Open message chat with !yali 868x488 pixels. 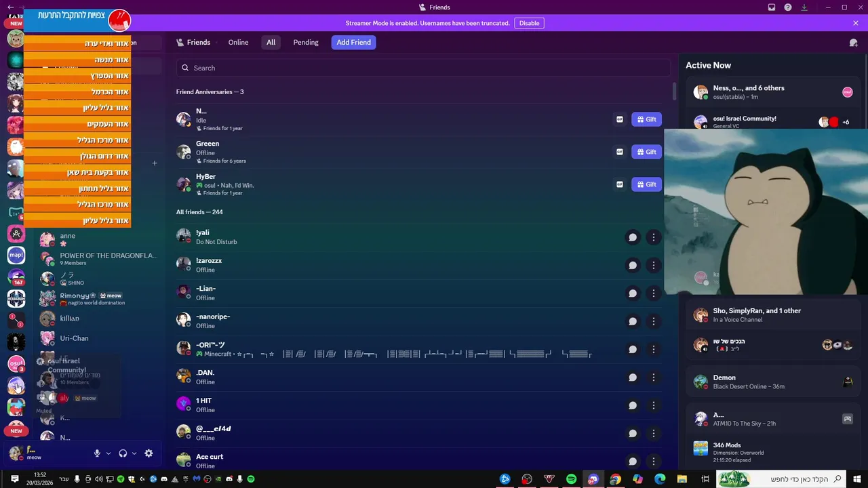click(633, 237)
